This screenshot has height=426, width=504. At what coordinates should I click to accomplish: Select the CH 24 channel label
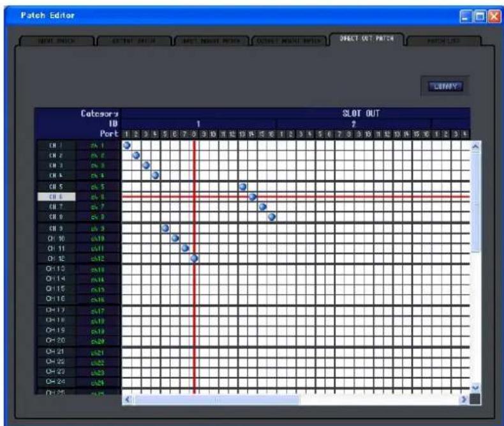point(57,381)
